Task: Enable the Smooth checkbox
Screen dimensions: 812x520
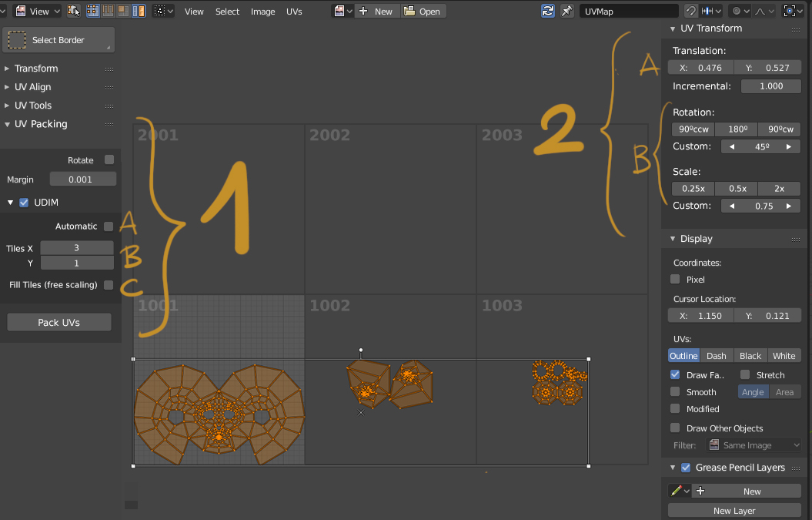Action: click(675, 391)
